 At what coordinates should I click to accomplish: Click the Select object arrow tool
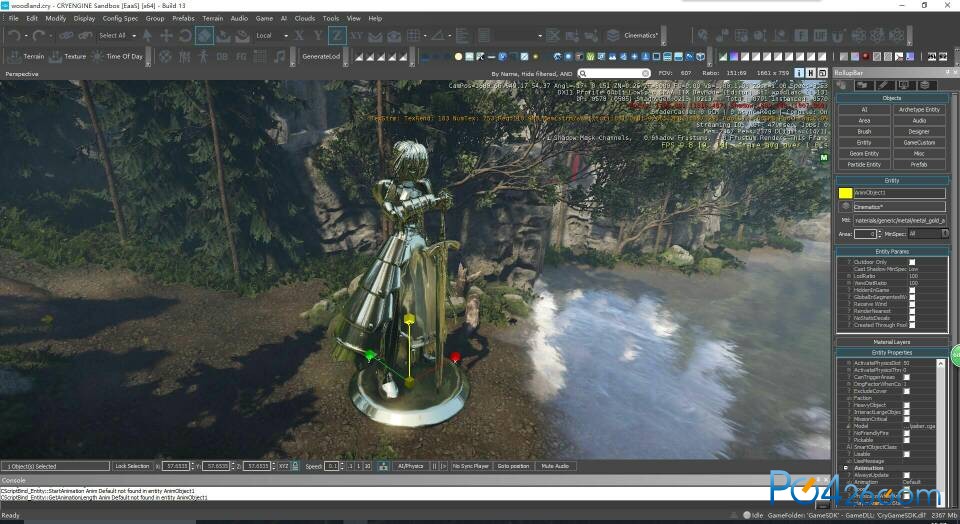pyautogui.click(x=148, y=36)
